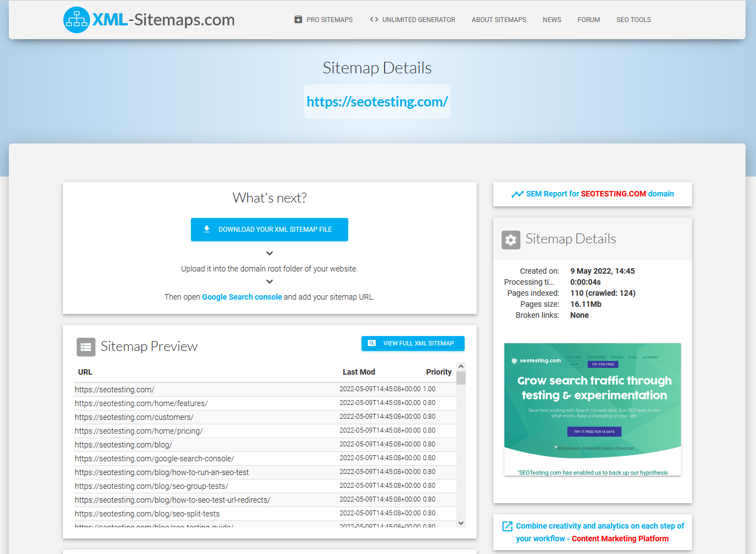Select row https://seotesting.com/home/features/

pyautogui.click(x=265, y=403)
